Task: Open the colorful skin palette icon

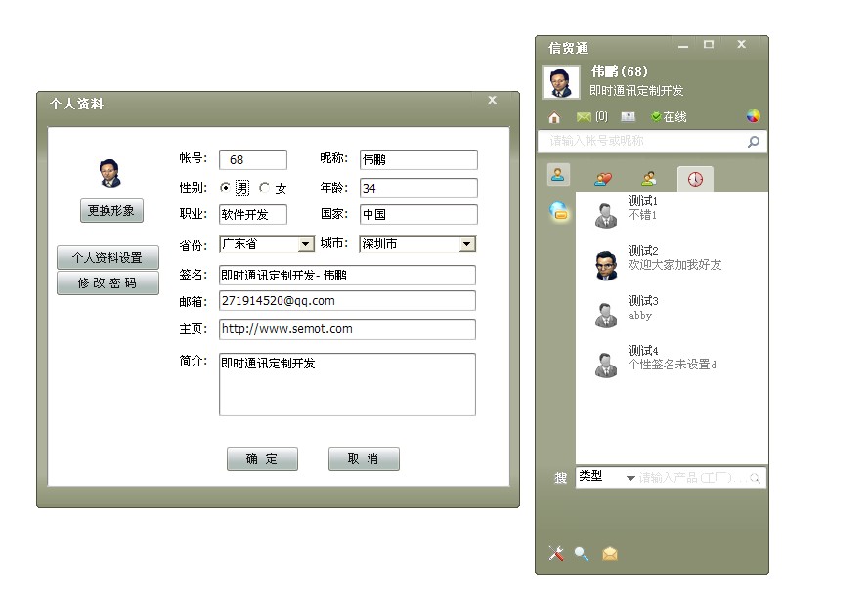Action: coord(754,116)
